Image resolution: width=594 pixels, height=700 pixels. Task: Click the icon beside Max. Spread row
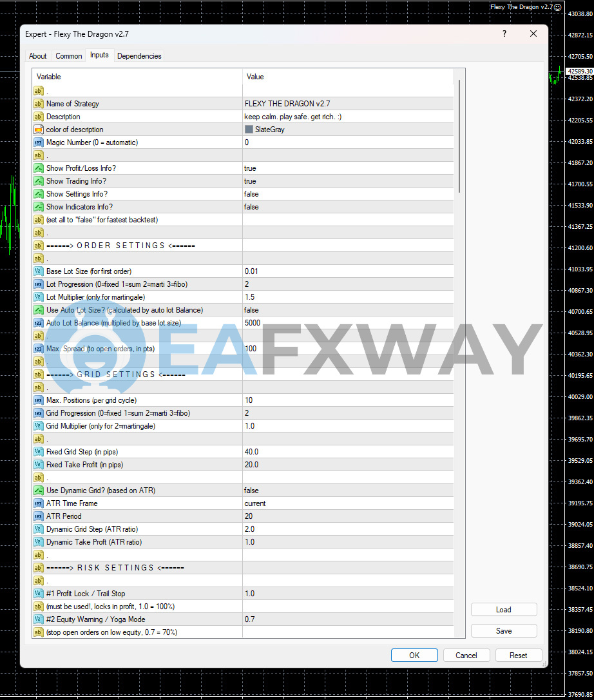point(39,349)
